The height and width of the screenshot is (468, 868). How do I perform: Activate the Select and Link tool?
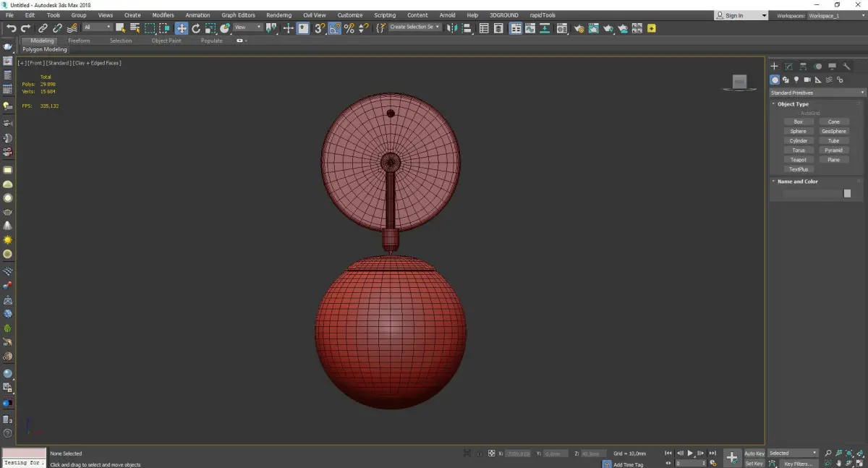pyautogui.click(x=43, y=28)
